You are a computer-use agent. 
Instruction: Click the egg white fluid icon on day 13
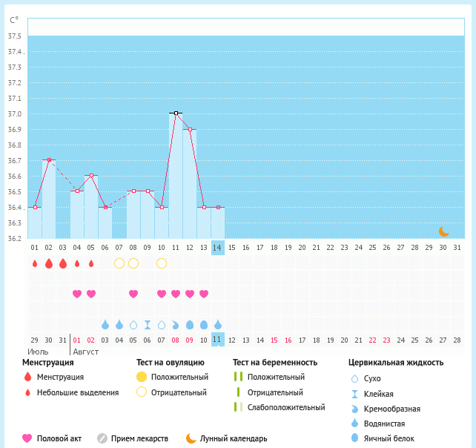[x=204, y=325]
